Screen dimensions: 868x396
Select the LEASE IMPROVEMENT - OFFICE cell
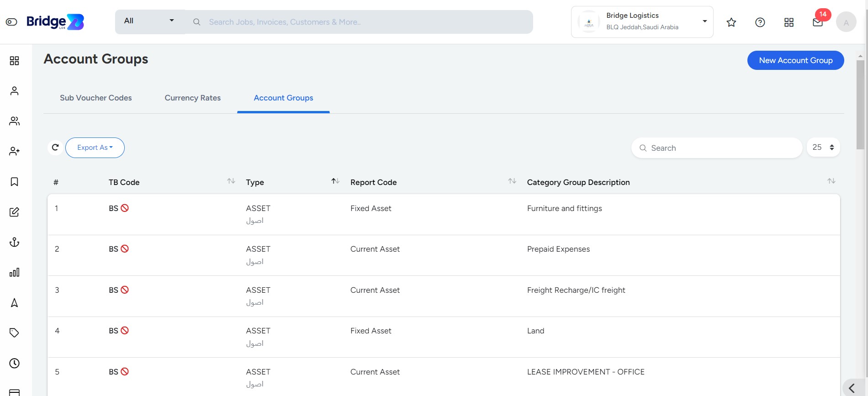pyautogui.click(x=586, y=372)
